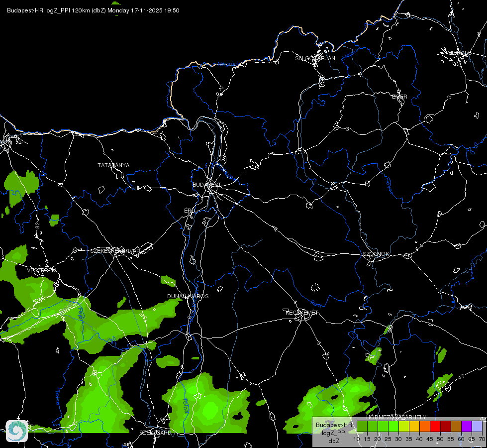Click the 45-50 dBZ red swatch
487x448 pixels.
tap(435, 426)
